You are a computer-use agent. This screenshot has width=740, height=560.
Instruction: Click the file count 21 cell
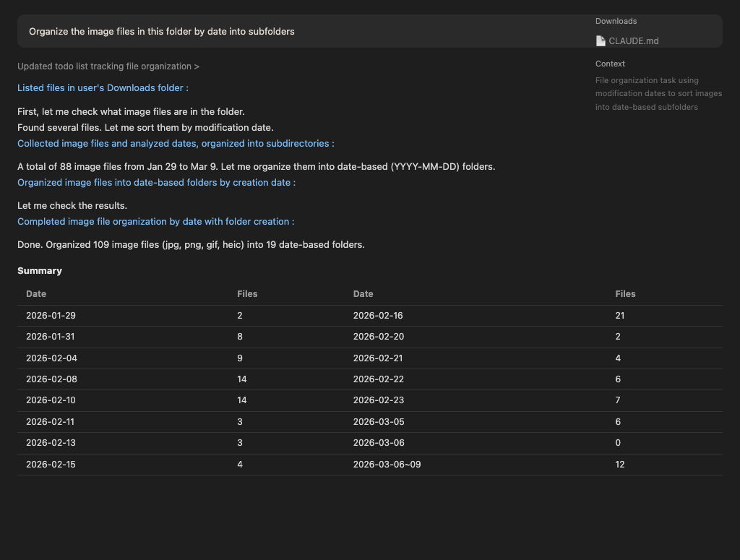pos(620,316)
